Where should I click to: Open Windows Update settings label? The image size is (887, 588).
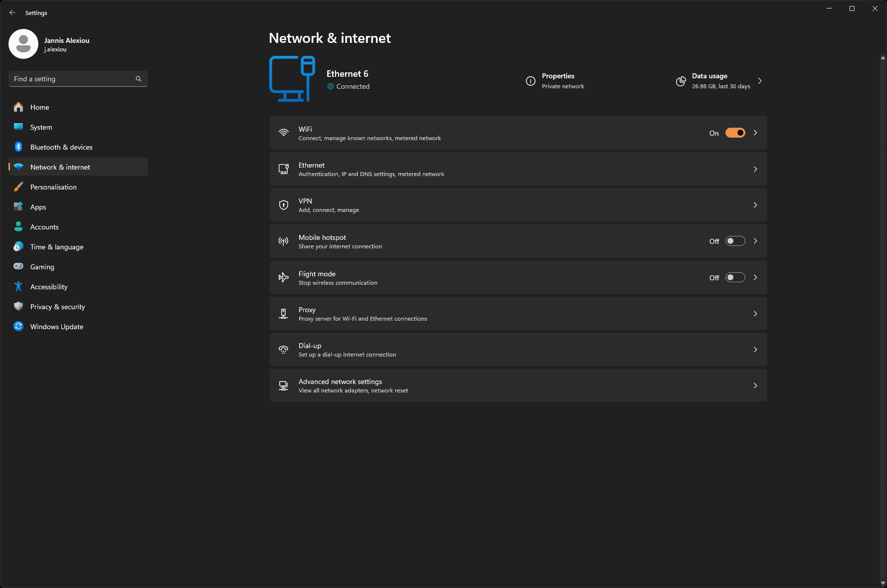tap(57, 327)
